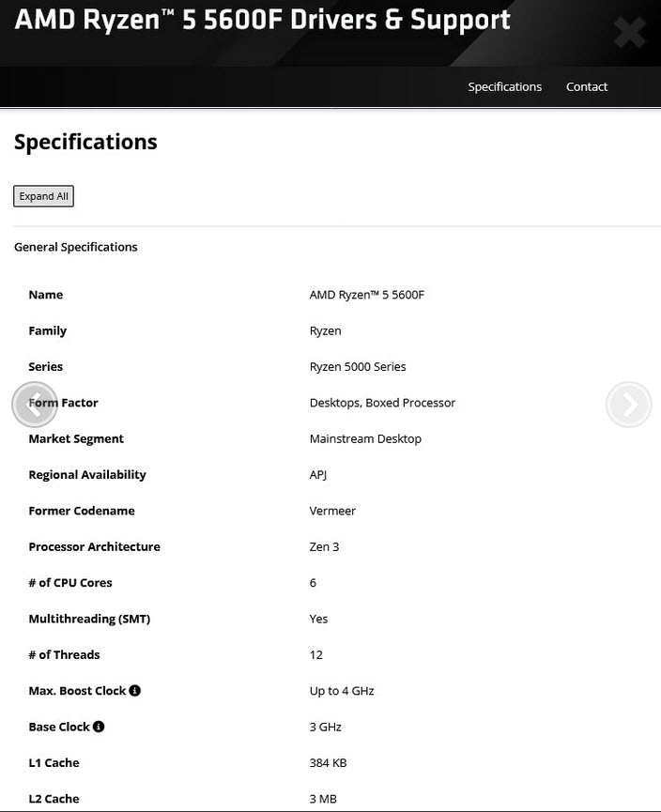Screen dimensions: 661x812
Task: Advance to next image using right arrow
Action: point(628,405)
